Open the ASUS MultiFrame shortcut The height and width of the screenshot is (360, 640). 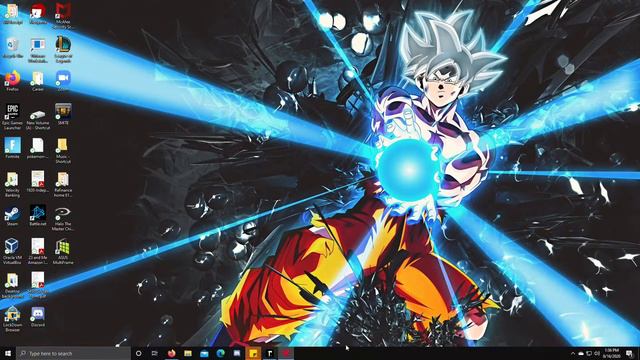(x=63, y=251)
